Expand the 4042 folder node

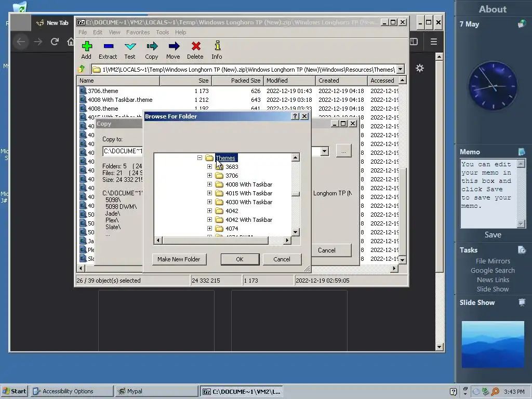coord(210,211)
